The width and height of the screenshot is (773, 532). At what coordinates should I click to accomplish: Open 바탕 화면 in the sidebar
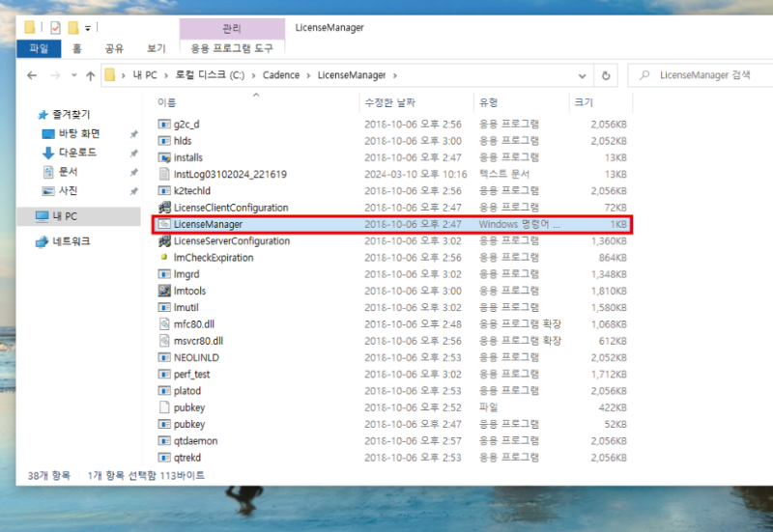79,133
